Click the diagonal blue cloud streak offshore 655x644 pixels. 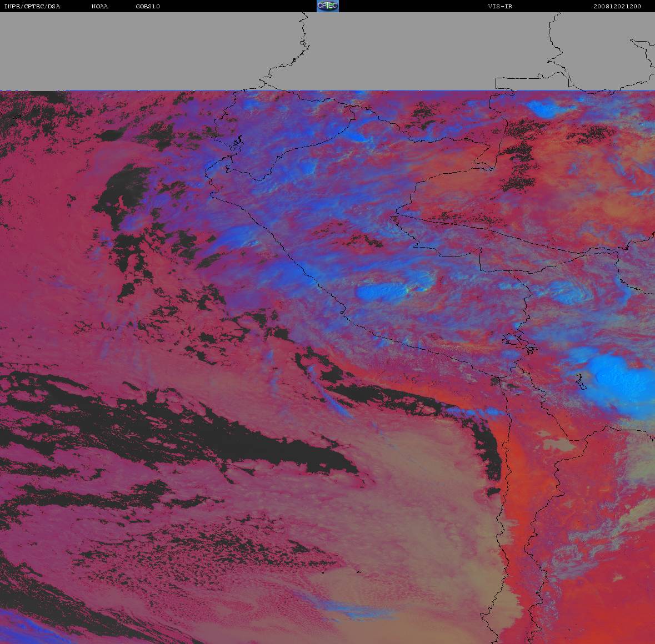[333, 397]
